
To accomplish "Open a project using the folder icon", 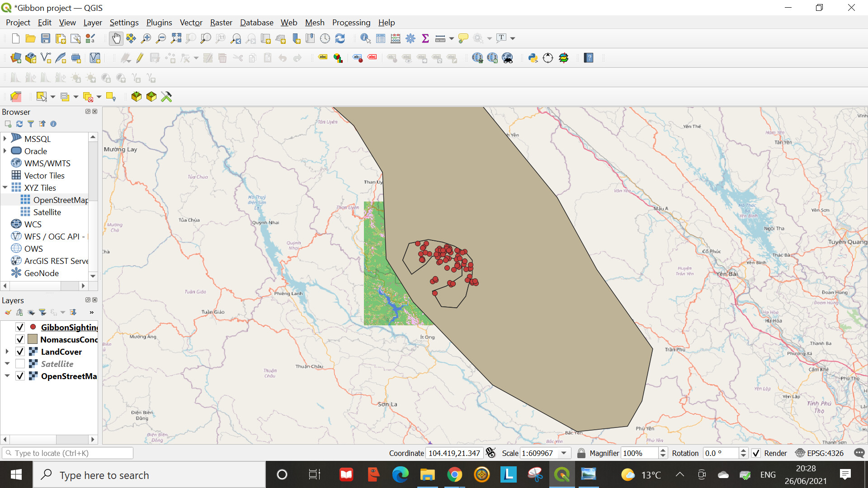I will 30,39.
